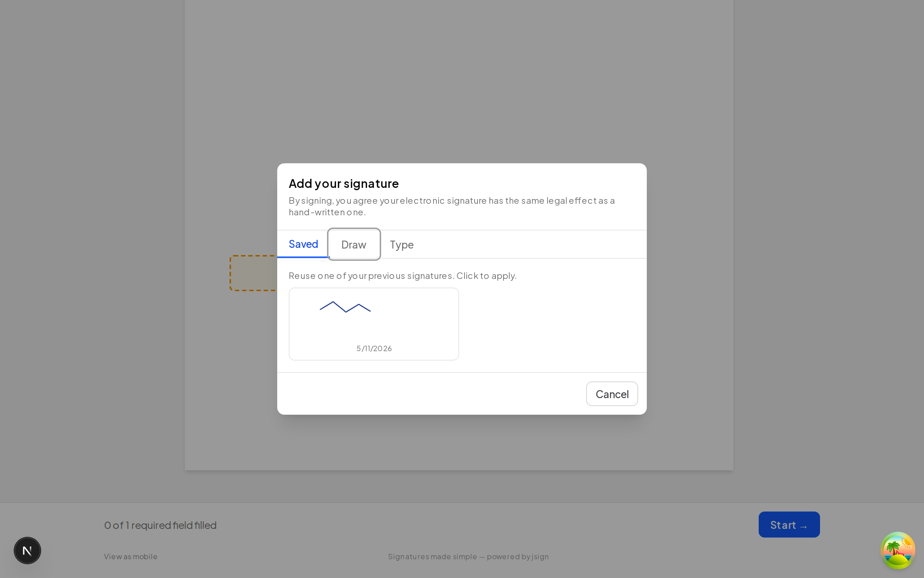Click the Start button
Image resolution: width=924 pixels, height=578 pixels.
pos(789,525)
